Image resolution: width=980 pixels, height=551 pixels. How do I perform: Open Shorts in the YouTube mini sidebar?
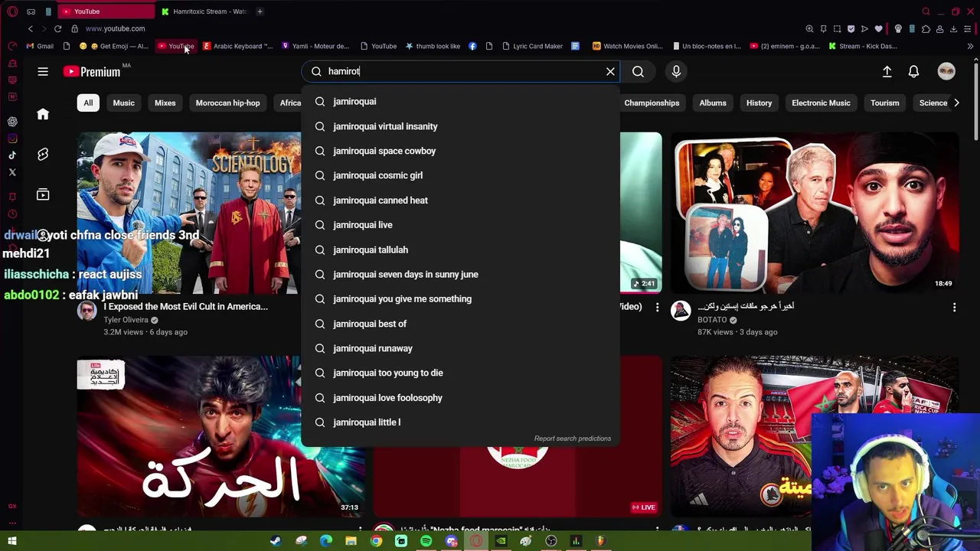(x=43, y=155)
